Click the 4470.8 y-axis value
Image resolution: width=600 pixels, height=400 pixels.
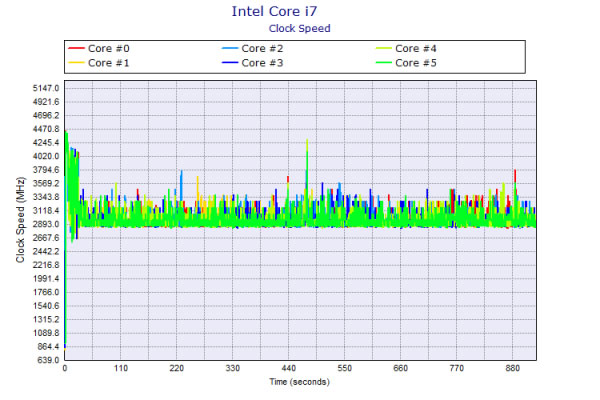46,129
